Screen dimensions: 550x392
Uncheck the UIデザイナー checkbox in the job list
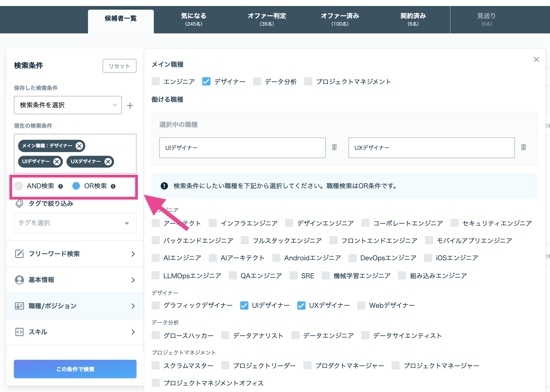244,305
